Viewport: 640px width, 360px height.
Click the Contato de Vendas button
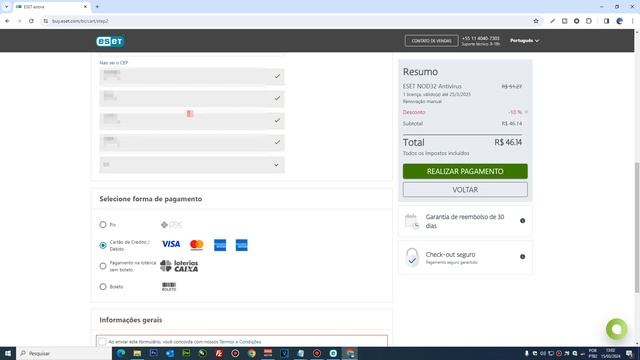431,41
